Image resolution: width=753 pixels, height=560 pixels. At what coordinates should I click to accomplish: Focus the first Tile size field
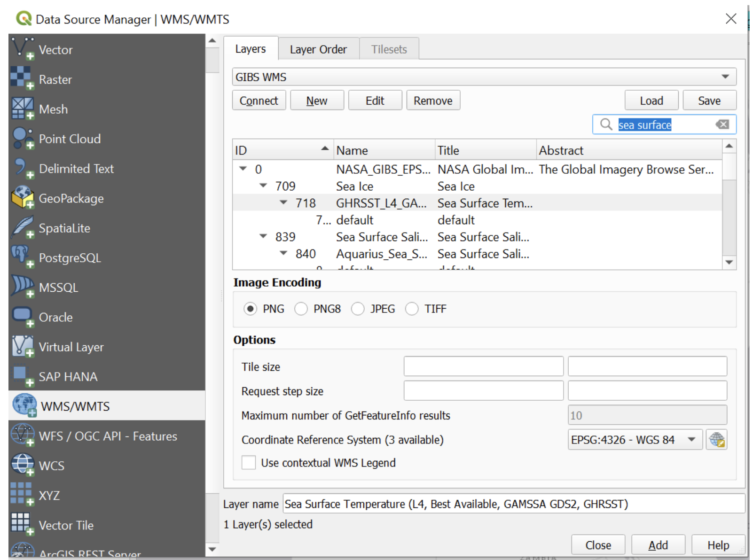[483, 366]
